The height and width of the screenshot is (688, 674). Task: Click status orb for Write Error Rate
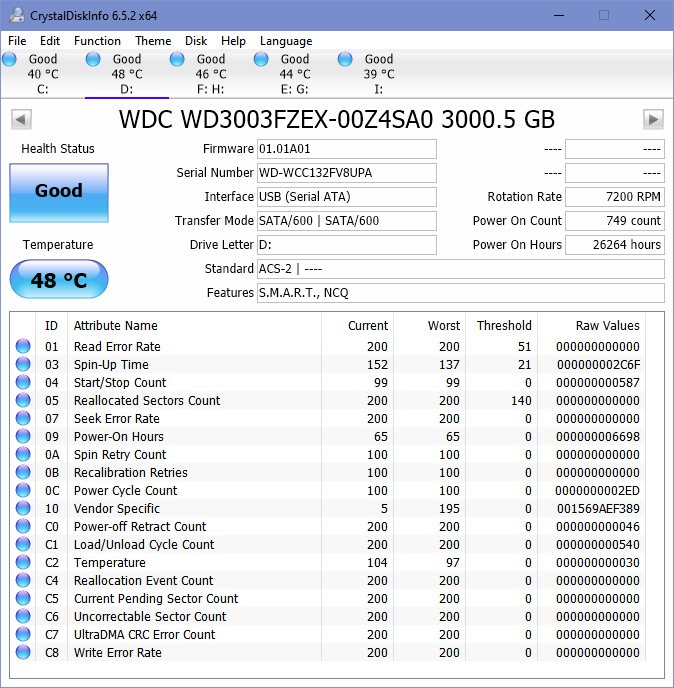23,652
